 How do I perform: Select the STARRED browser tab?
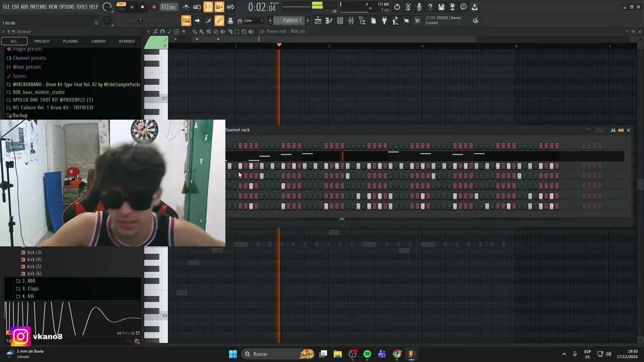coord(127,41)
